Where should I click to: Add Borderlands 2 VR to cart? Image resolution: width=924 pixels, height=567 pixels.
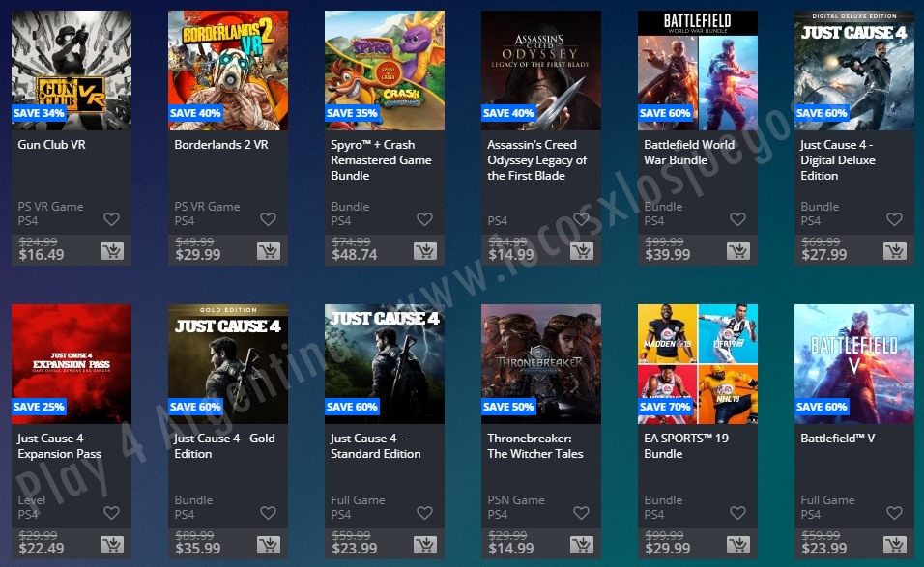coord(269,251)
